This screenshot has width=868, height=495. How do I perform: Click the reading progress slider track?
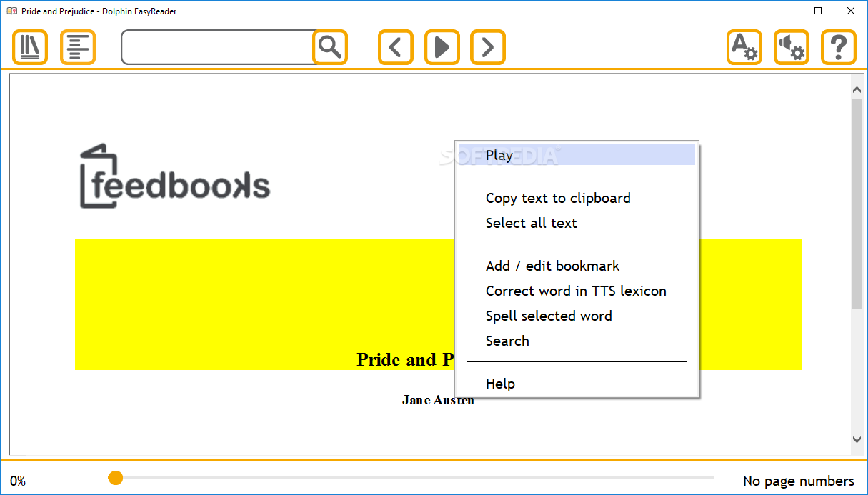tap(411, 478)
